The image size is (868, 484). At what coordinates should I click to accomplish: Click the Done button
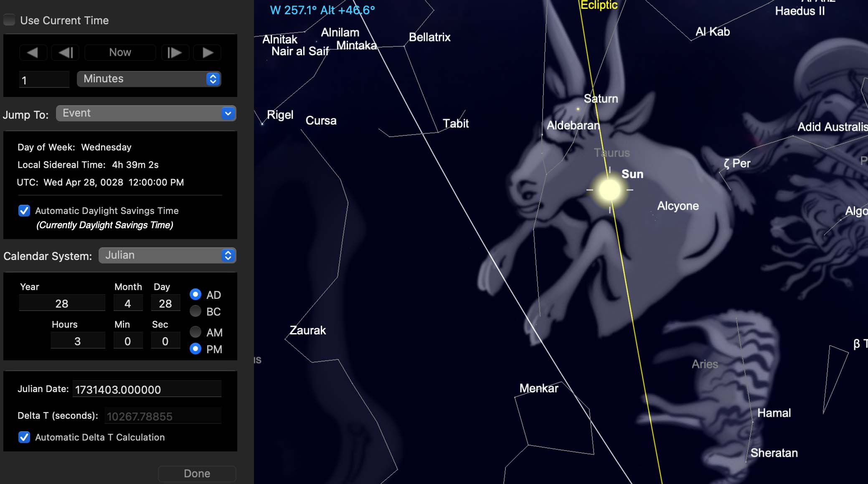tap(197, 474)
